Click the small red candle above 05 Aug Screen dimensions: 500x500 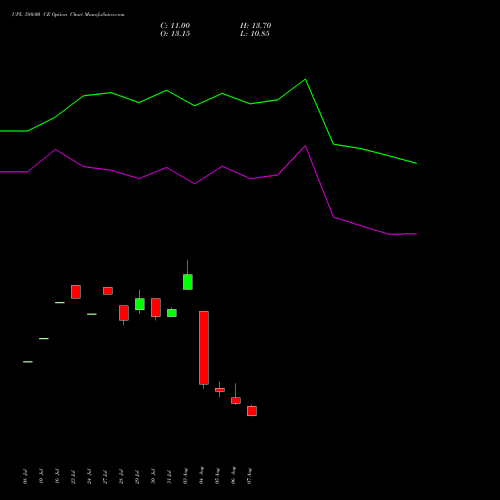pos(220,390)
